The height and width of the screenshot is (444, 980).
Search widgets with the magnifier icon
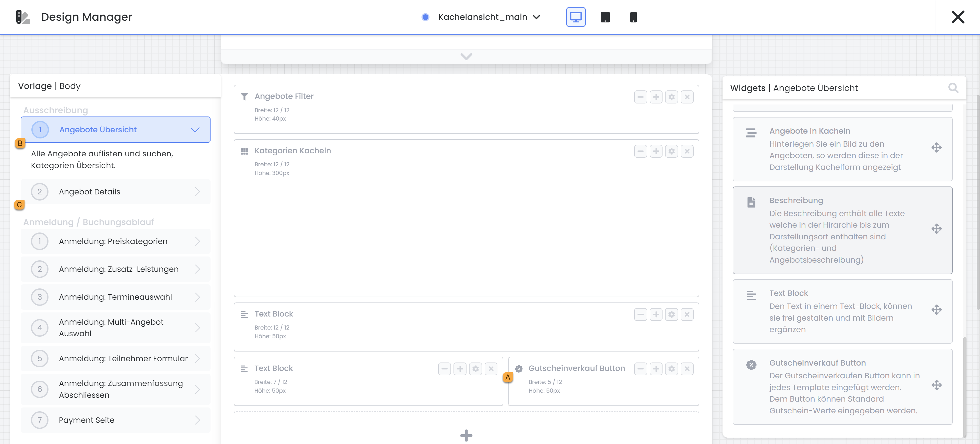[x=953, y=88]
